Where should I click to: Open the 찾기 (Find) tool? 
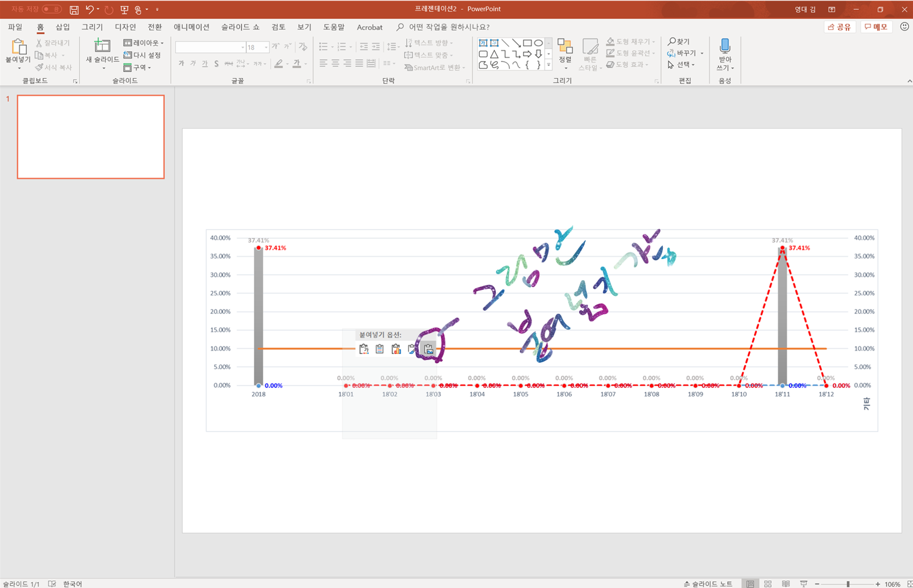(679, 41)
